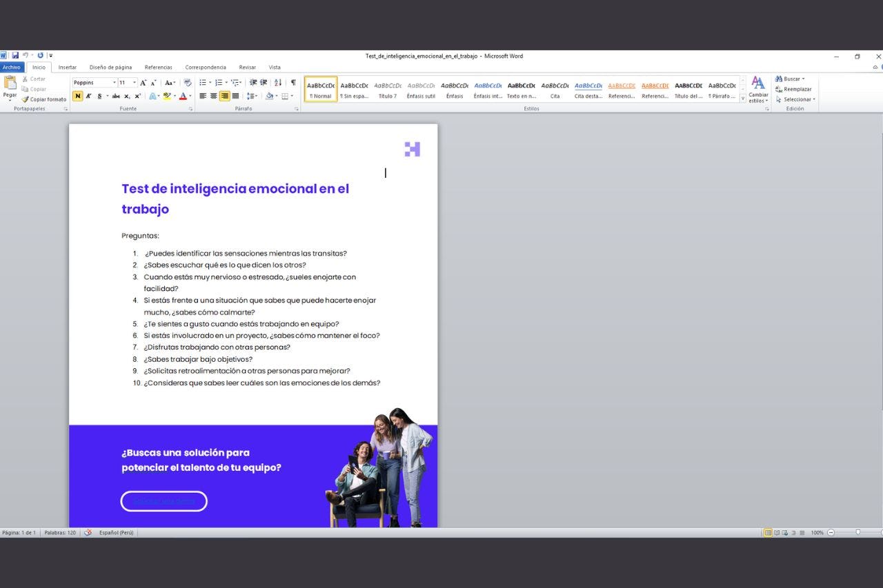This screenshot has height=588, width=883.
Task: Switch to the Insertar ribbon tab
Action: click(x=67, y=67)
